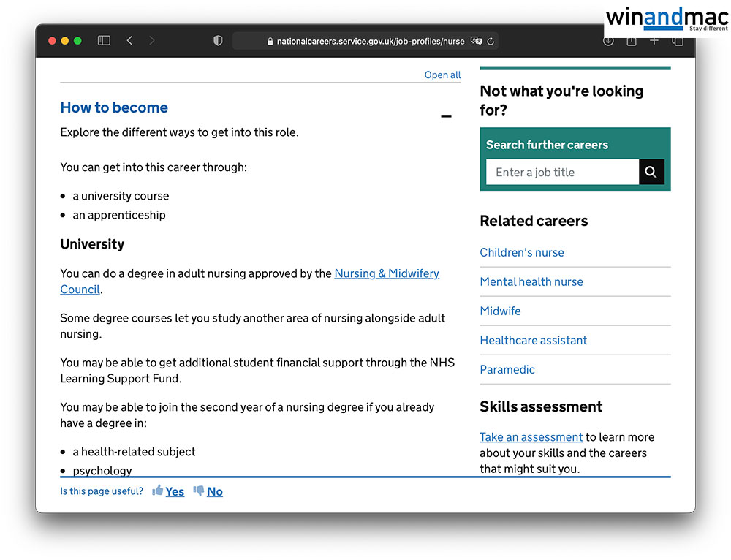731x560 pixels.
Task: Show downloads in Safari toolbar
Action: click(x=608, y=42)
